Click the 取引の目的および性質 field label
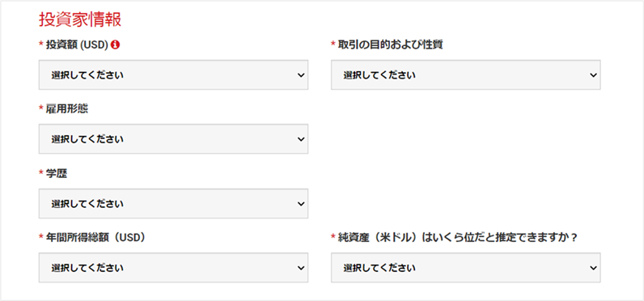The image size is (644, 301). pyautogui.click(x=390, y=45)
